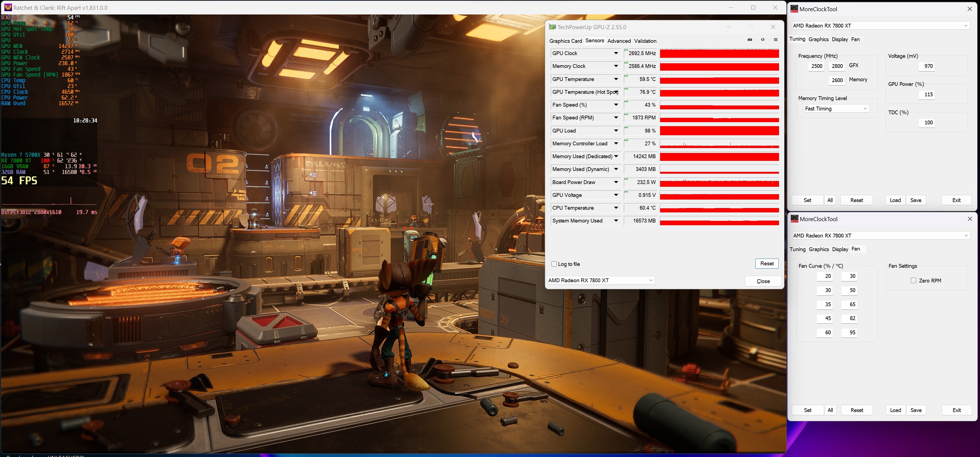Click the Ratchet & Clank window title icon
Screen dimensions: 980x457
7,7
